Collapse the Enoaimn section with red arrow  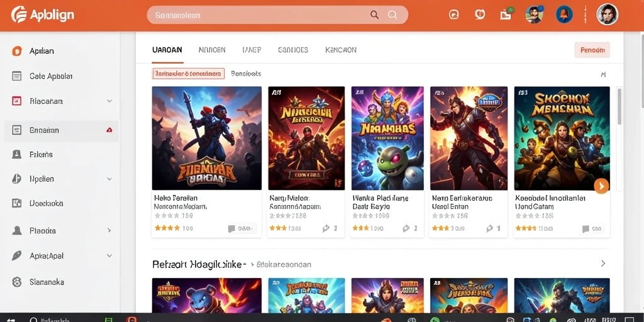(x=109, y=130)
